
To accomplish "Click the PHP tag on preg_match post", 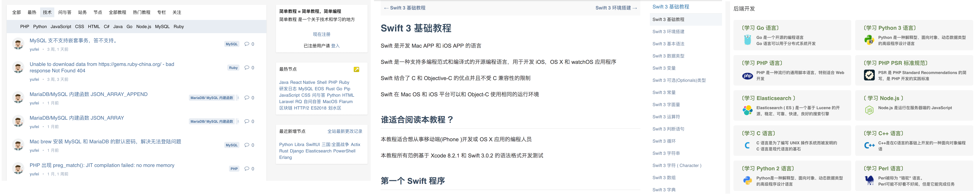I will tap(234, 169).
